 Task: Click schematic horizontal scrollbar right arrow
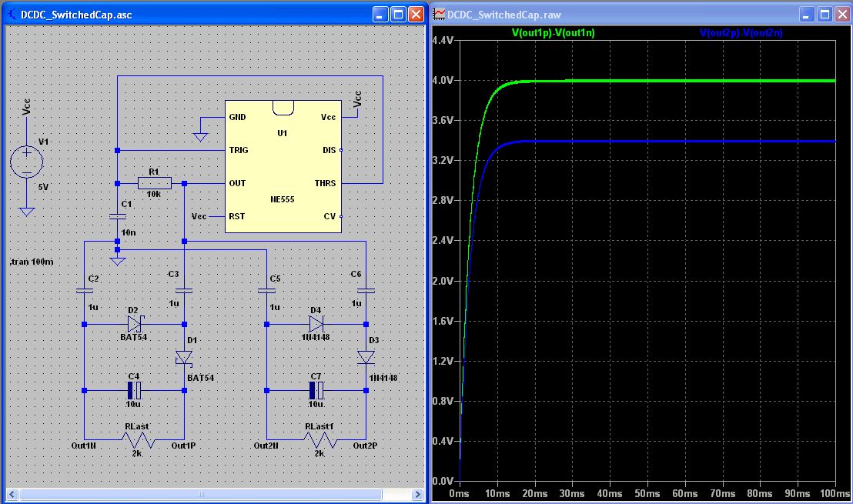pos(417,493)
